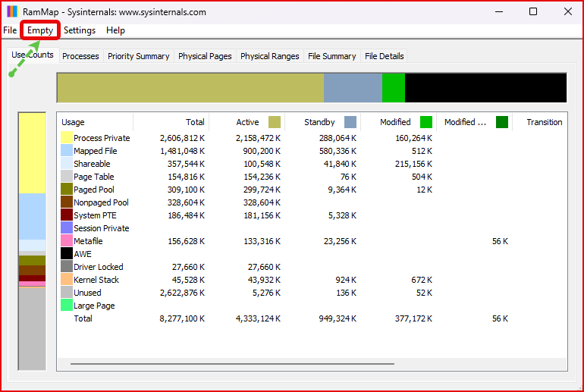Click the blue-gray Standby segment of top bar
This screenshot has height=392, width=584.
coord(353,88)
